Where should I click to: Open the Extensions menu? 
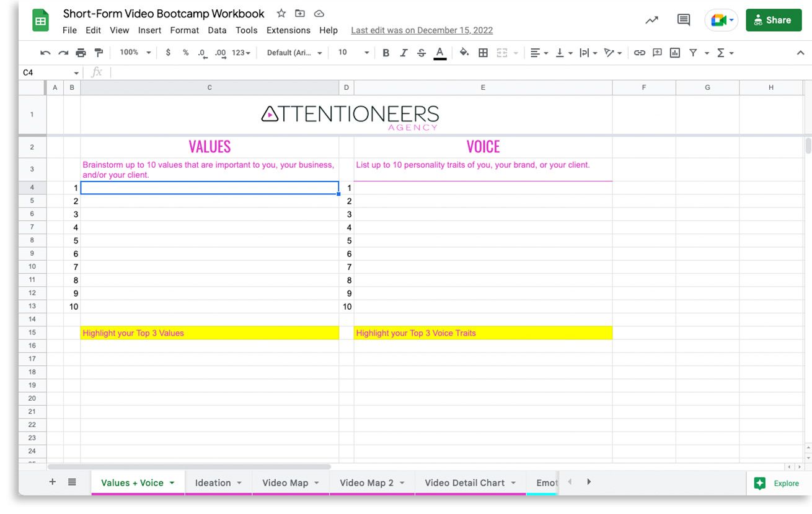coord(288,30)
